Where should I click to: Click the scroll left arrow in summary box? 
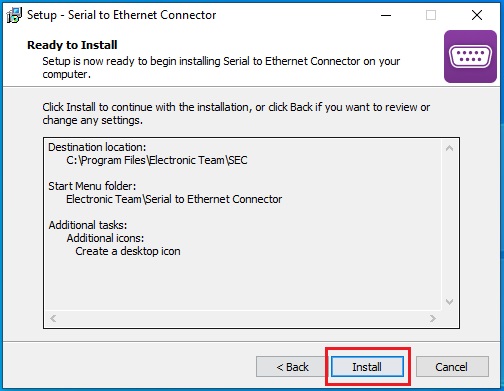53,318
